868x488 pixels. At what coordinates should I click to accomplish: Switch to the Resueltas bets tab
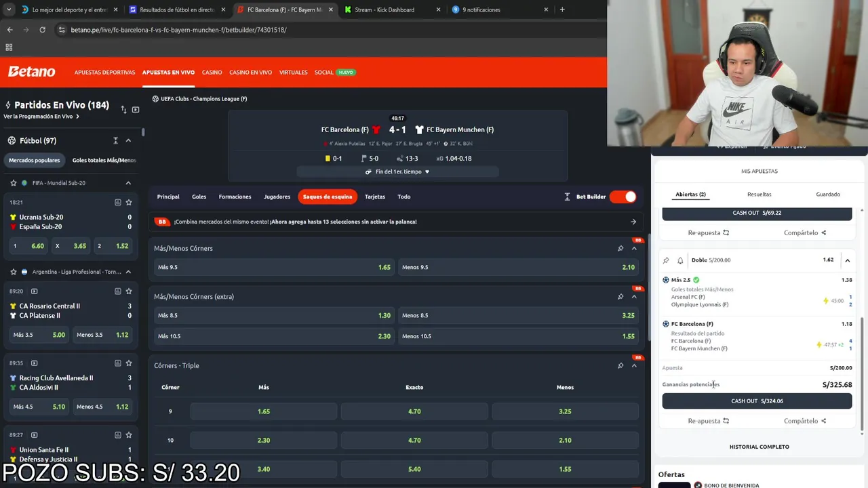click(759, 195)
